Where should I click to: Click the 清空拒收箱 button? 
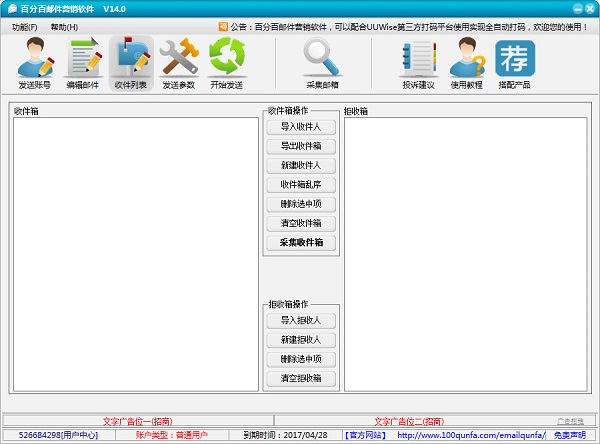(x=301, y=379)
